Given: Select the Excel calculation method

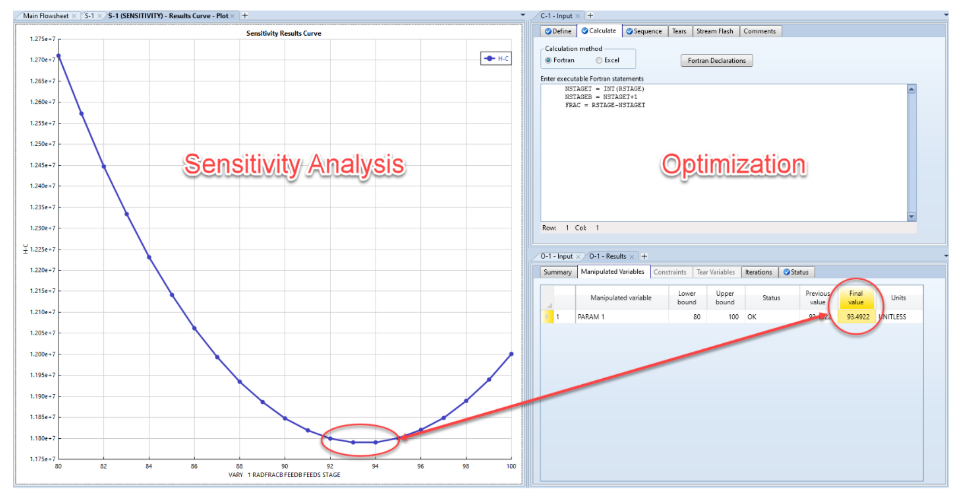Looking at the screenshot, I should point(599,60).
